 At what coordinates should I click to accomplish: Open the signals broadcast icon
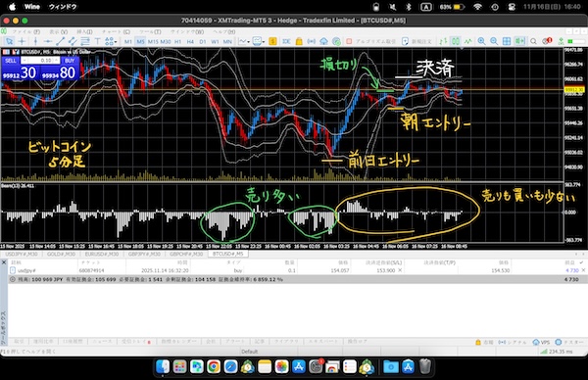coord(312,41)
